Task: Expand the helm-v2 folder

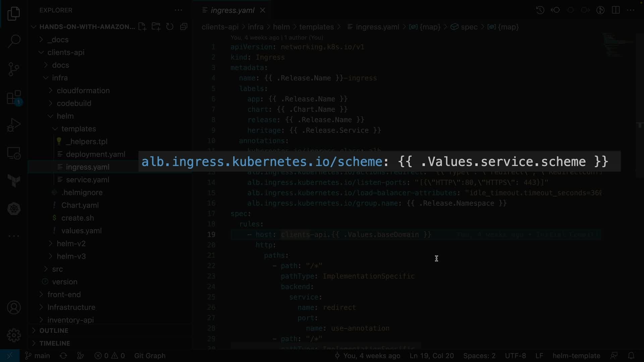Action: [x=71, y=243]
